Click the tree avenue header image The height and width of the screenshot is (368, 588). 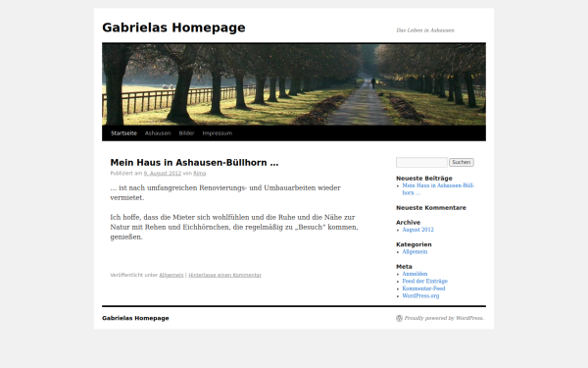pos(294,84)
